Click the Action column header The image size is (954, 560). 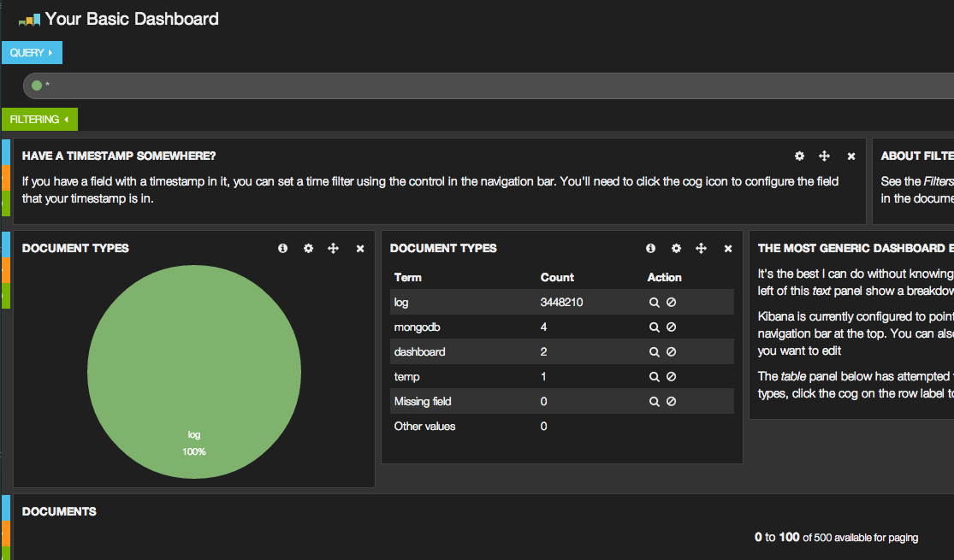[x=665, y=277]
